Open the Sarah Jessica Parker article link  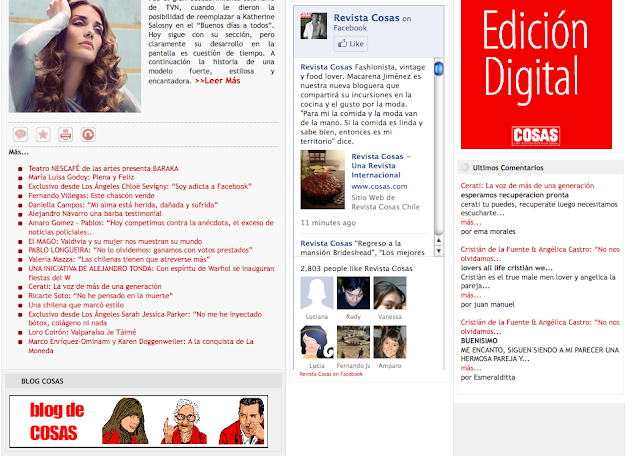(x=145, y=318)
